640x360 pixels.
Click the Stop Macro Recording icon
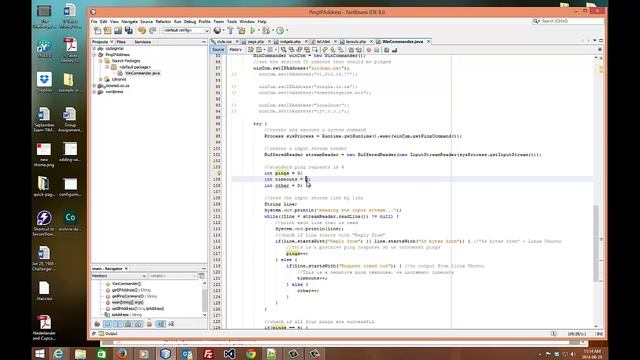pos(376,50)
